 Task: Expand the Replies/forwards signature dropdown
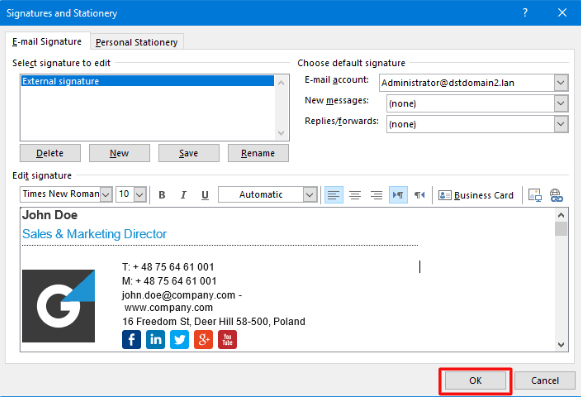561,124
